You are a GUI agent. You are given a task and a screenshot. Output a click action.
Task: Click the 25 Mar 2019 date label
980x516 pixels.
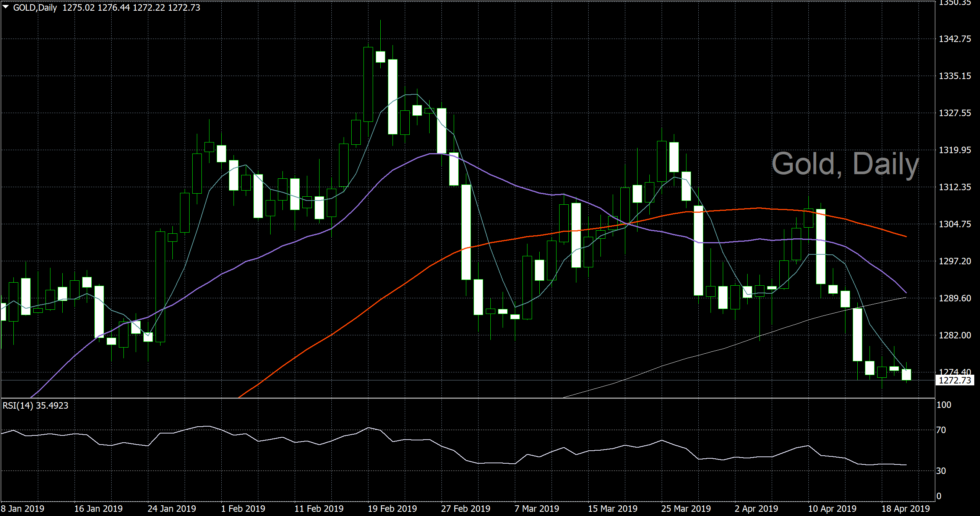point(686,509)
